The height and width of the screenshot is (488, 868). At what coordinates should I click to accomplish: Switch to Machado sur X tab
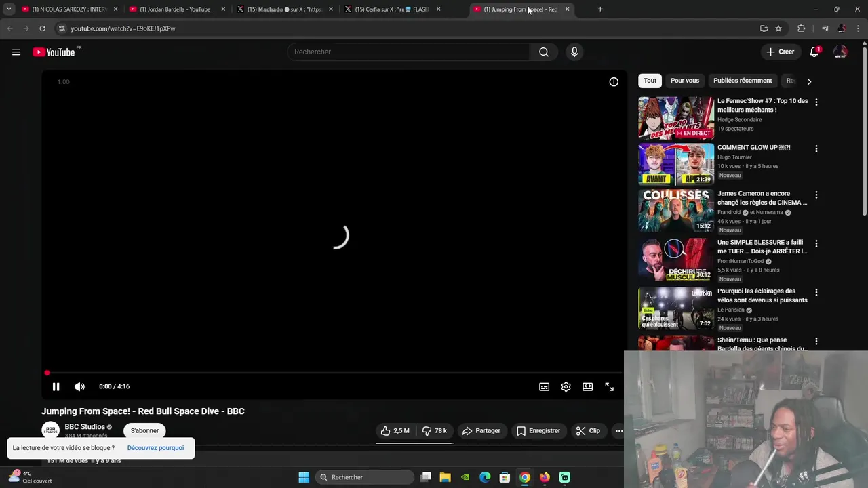284,9
